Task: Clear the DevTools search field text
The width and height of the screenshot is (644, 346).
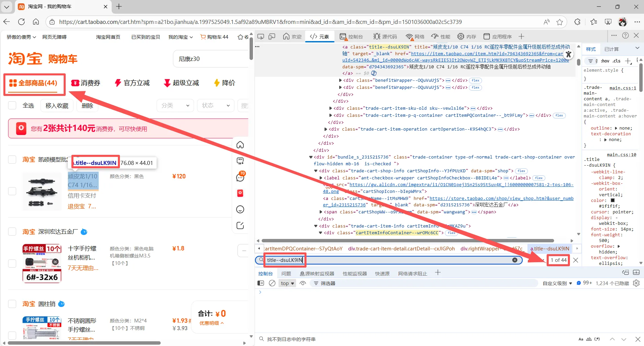Action: (515, 260)
